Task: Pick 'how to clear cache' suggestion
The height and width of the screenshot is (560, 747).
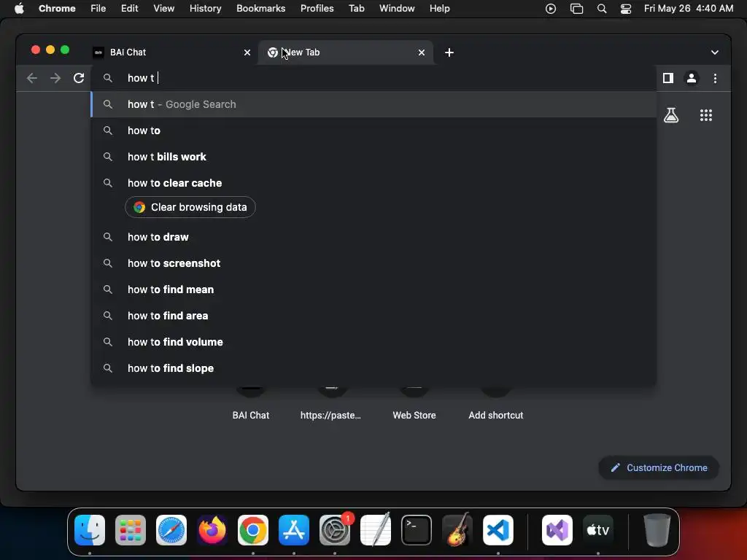Action: pyautogui.click(x=373, y=183)
